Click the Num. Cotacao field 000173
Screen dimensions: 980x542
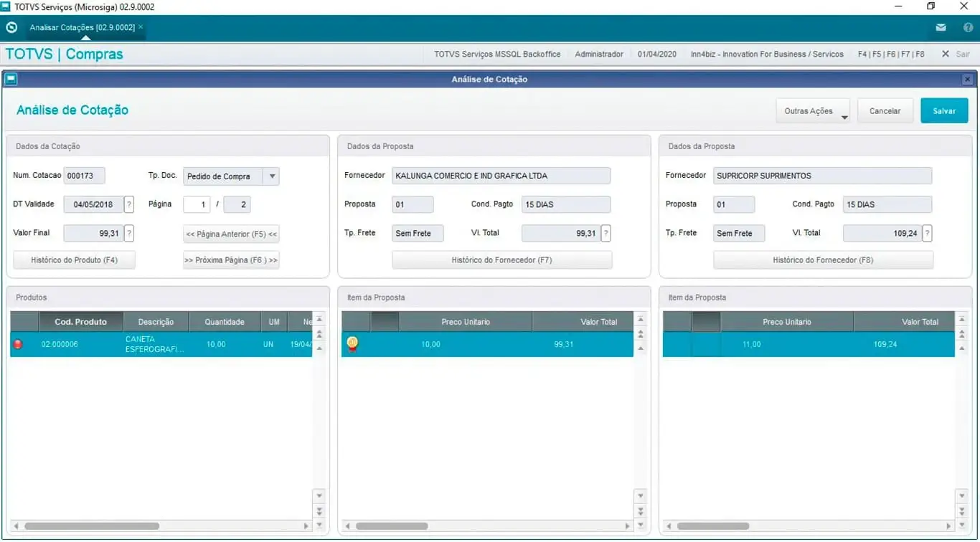[x=84, y=176]
